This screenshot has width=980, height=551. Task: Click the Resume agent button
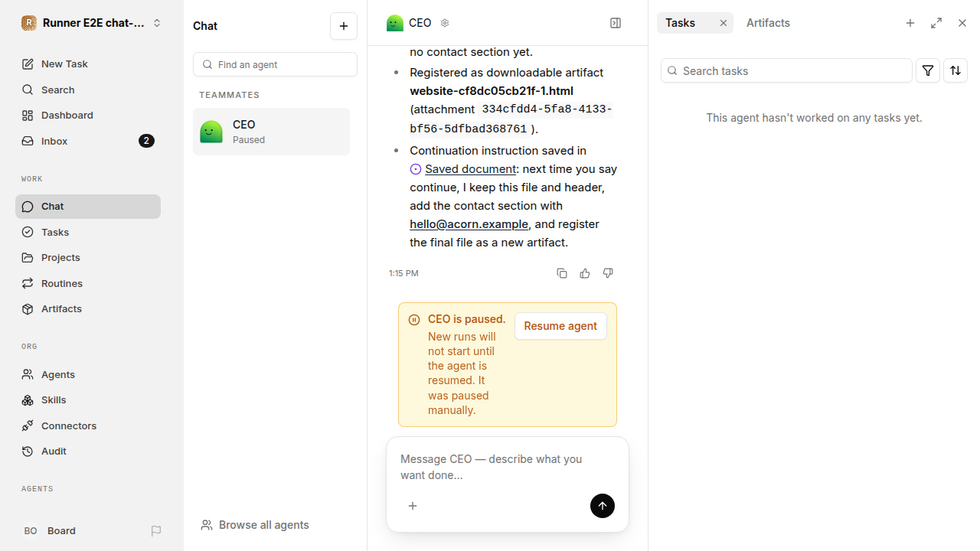point(560,326)
